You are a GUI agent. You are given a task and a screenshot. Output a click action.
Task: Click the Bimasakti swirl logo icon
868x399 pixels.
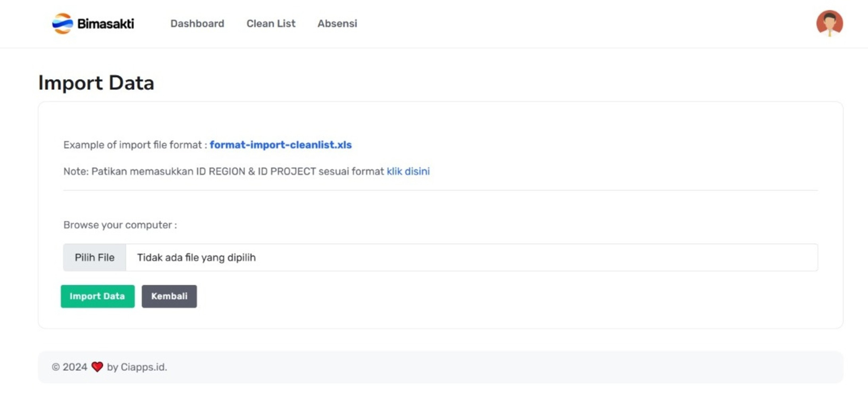tap(62, 24)
